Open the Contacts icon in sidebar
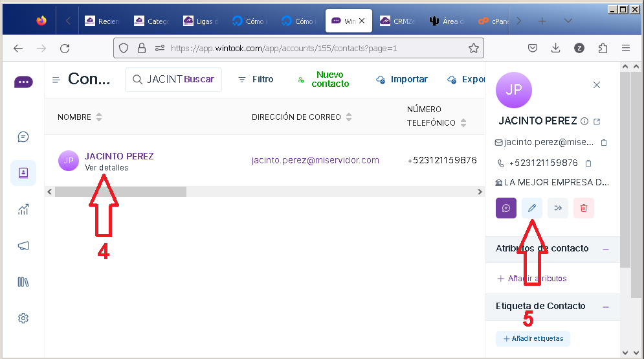The height and width of the screenshot is (359, 644). click(23, 173)
